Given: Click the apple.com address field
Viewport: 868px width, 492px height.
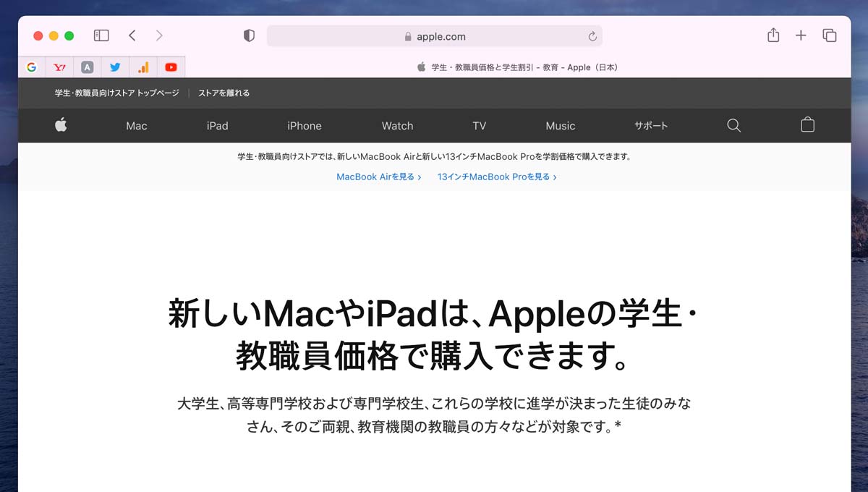Looking at the screenshot, I should click(x=434, y=36).
